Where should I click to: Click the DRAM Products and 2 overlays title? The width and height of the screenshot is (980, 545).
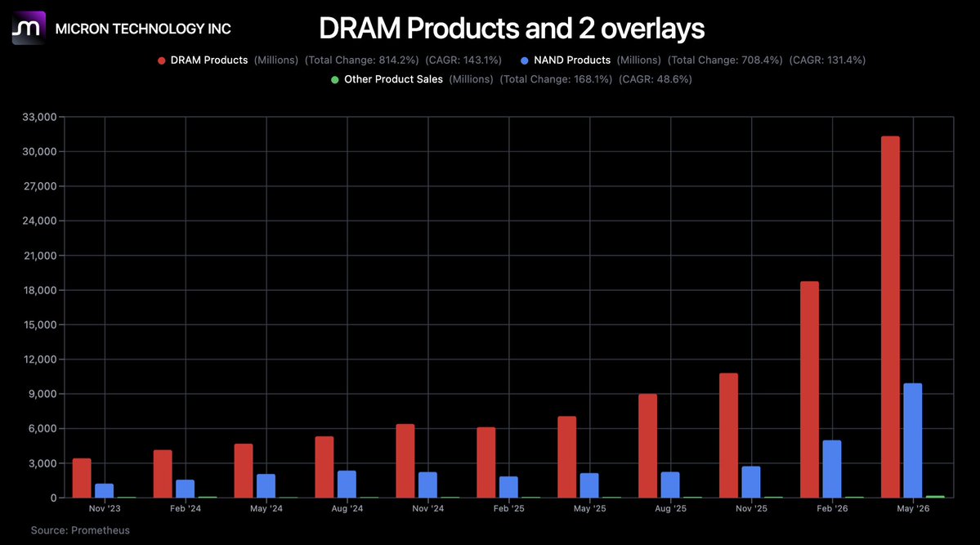click(511, 28)
